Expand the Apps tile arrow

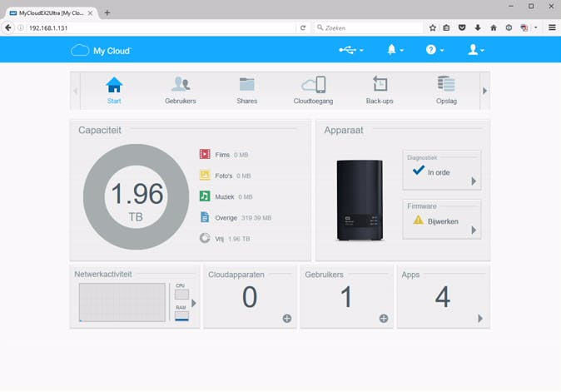(480, 318)
